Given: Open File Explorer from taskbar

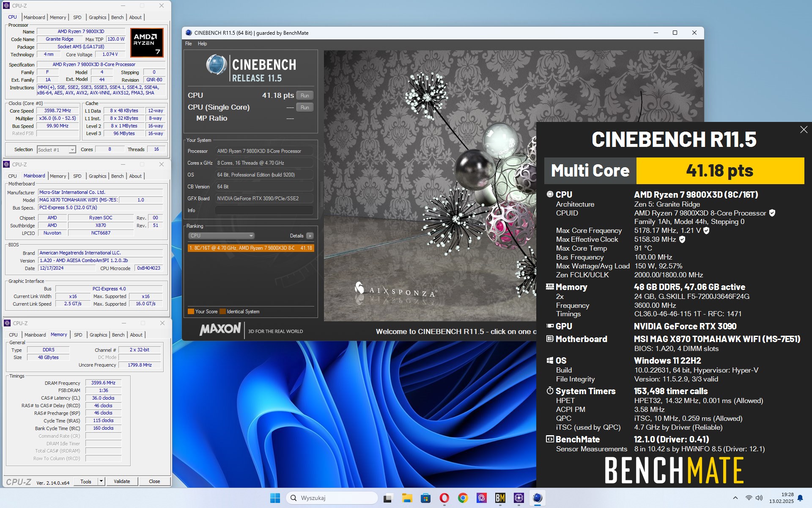Looking at the screenshot, I should (x=407, y=498).
